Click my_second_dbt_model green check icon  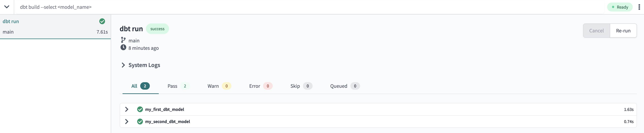coord(140,122)
